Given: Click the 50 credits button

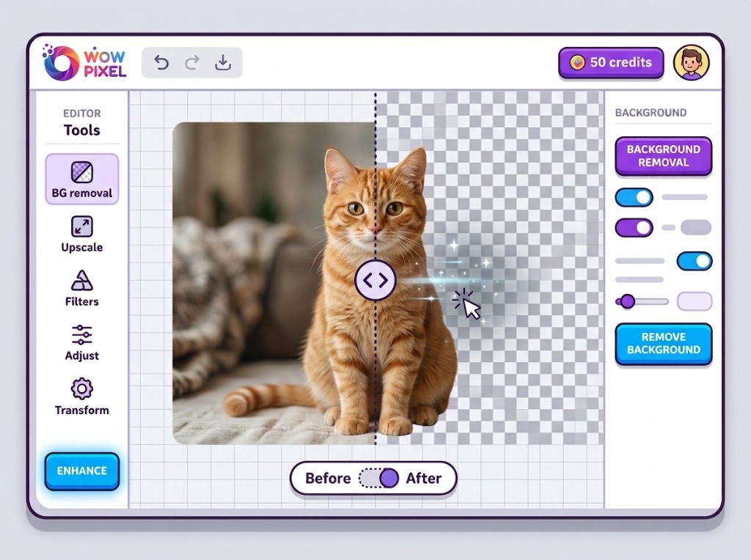Looking at the screenshot, I should (611, 63).
